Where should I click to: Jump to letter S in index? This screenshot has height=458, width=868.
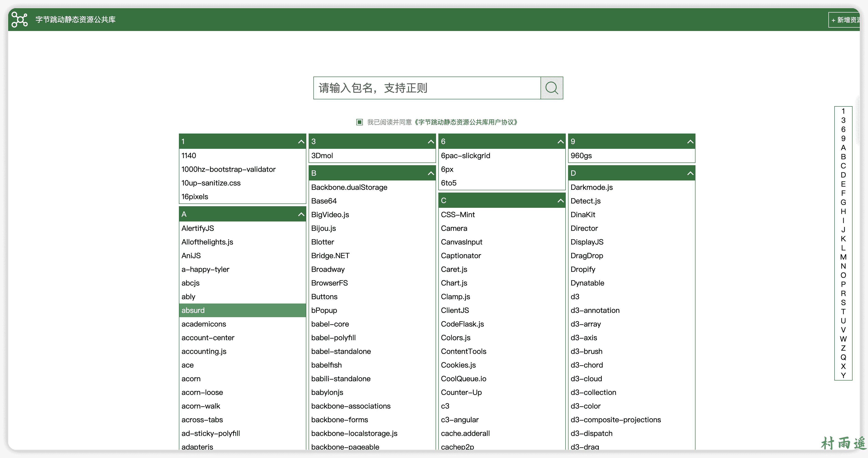[843, 303]
